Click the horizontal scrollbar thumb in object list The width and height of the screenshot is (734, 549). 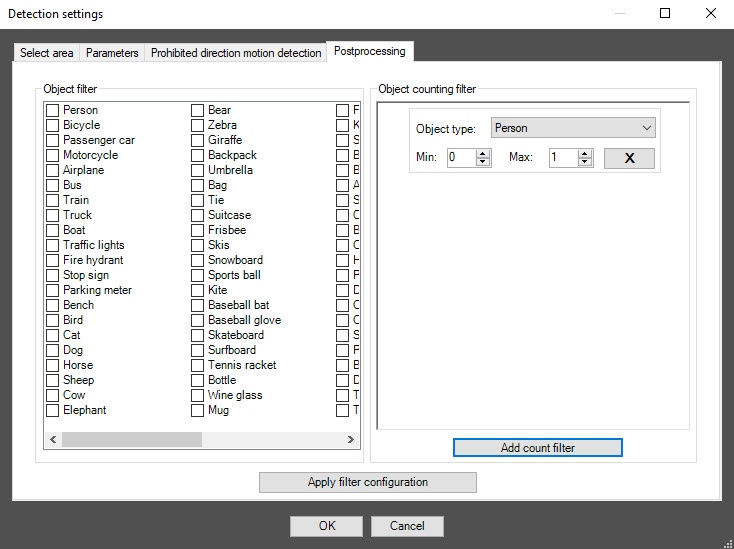pyautogui.click(x=131, y=440)
